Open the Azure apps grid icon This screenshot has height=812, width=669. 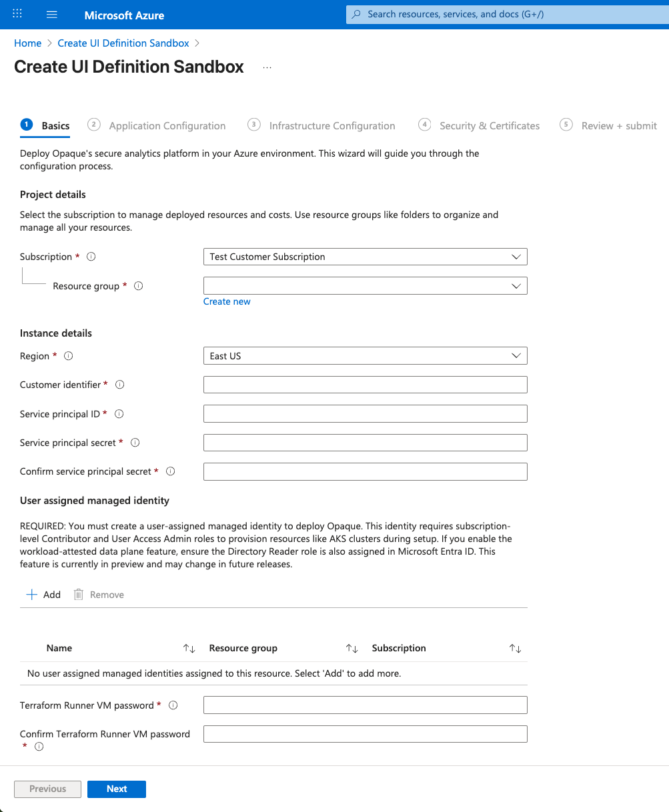tap(17, 14)
